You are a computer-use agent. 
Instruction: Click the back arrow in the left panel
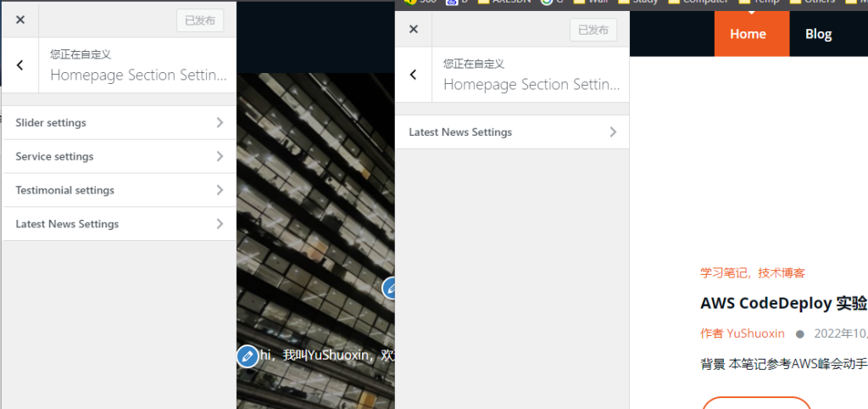pyautogui.click(x=20, y=65)
